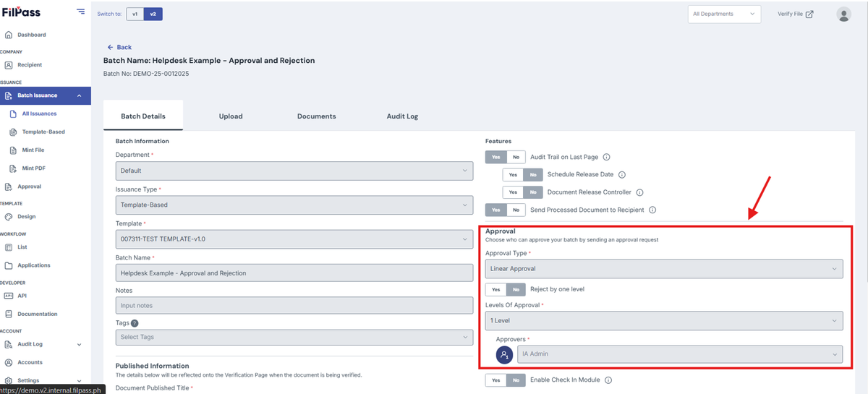This screenshot has height=394, width=868.
Task: Click the Applications folder icon
Action: pyautogui.click(x=9, y=265)
